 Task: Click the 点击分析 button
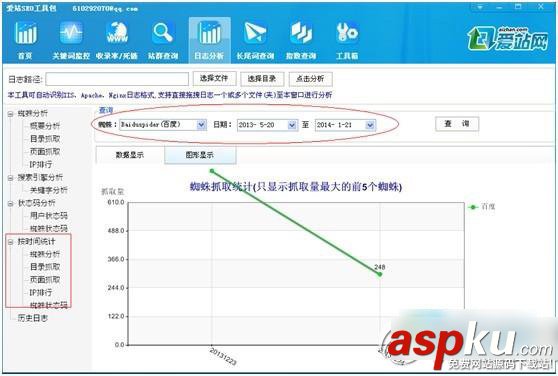tap(310, 79)
